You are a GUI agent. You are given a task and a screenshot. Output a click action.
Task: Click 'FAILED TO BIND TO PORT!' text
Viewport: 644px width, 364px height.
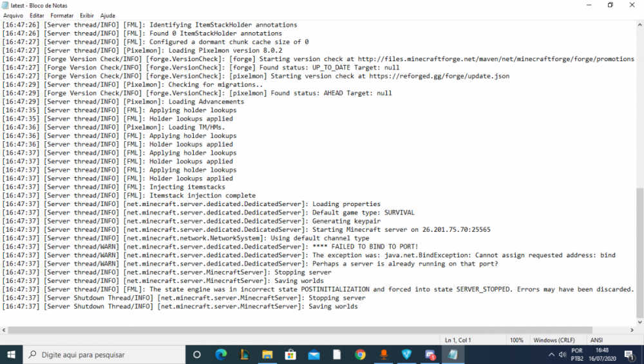click(375, 247)
